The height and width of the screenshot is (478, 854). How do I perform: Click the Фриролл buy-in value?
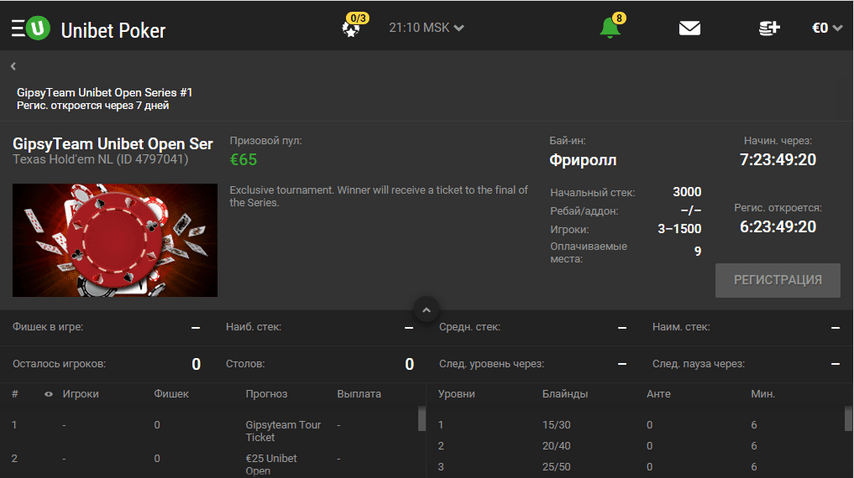(x=583, y=160)
